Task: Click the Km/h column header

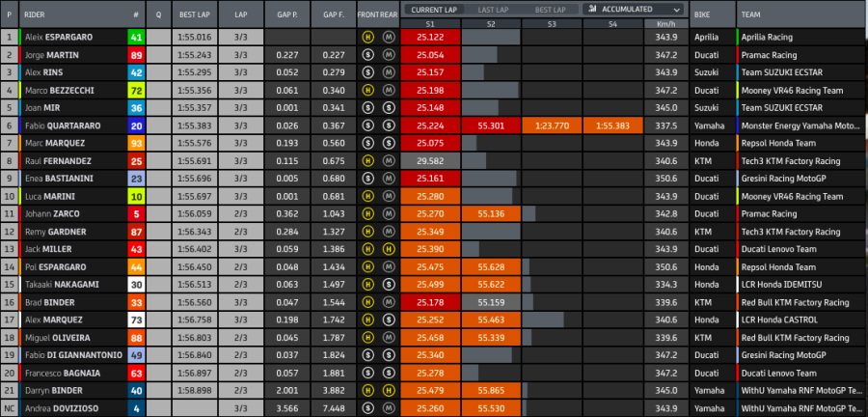Action: point(665,24)
